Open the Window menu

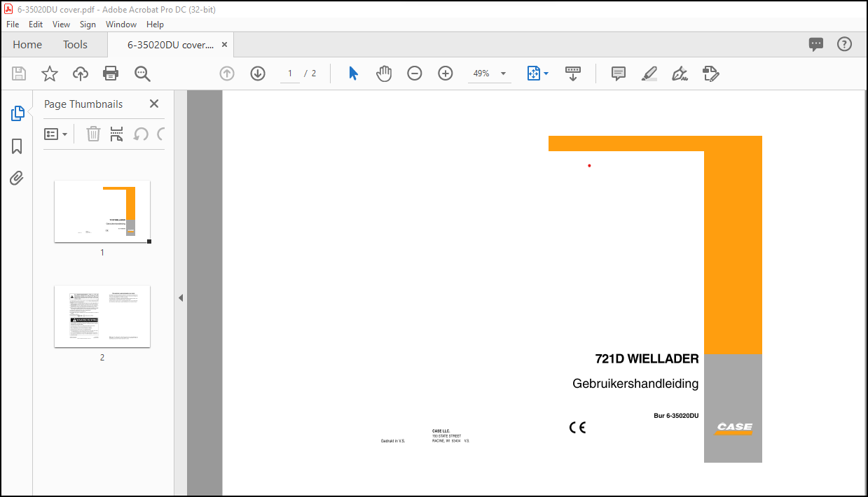point(121,24)
